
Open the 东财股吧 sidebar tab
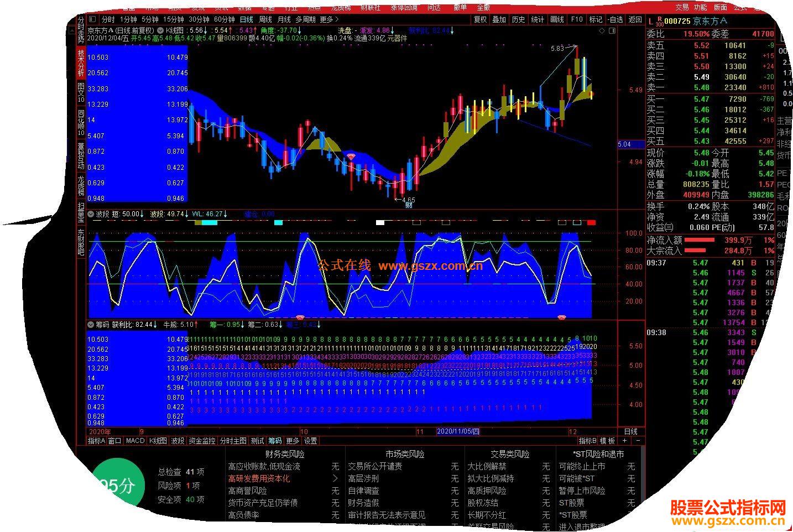pos(81,242)
